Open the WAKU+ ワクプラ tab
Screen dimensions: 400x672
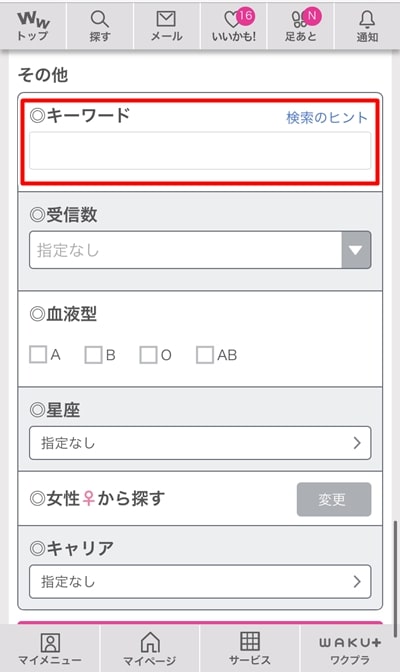350,648
